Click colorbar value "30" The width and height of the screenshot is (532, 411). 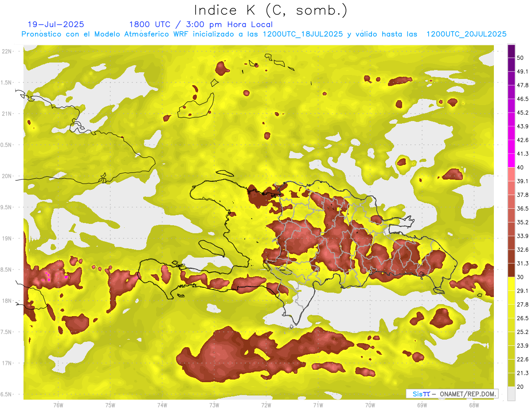pos(520,277)
